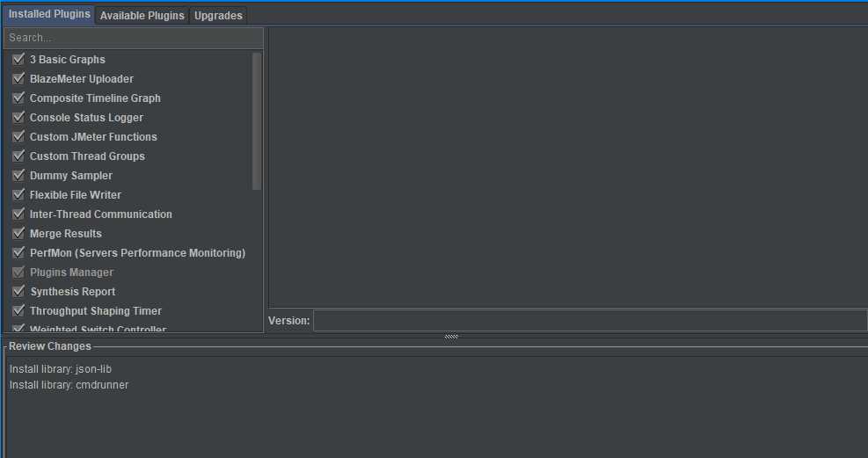Open the Available Plugins tab
The image size is (868, 458).
pyautogui.click(x=142, y=16)
